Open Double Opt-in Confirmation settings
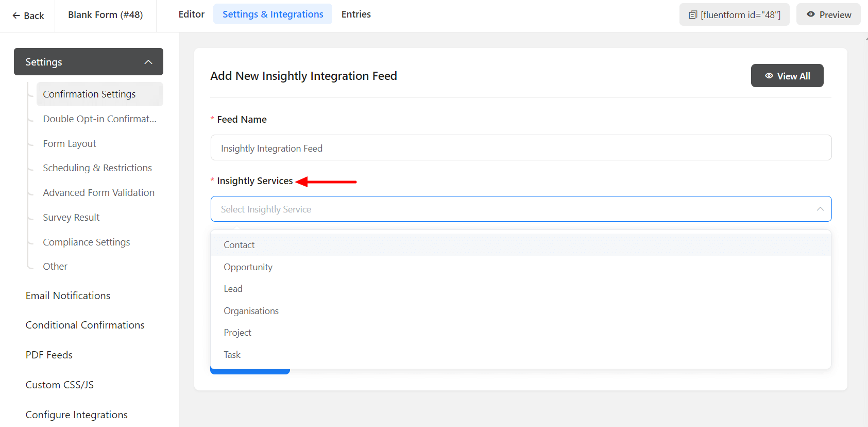This screenshot has height=427, width=868. (99, 119)
